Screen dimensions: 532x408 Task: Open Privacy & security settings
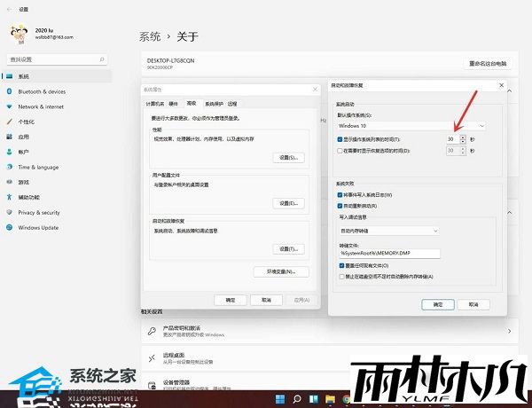point(39,212)
